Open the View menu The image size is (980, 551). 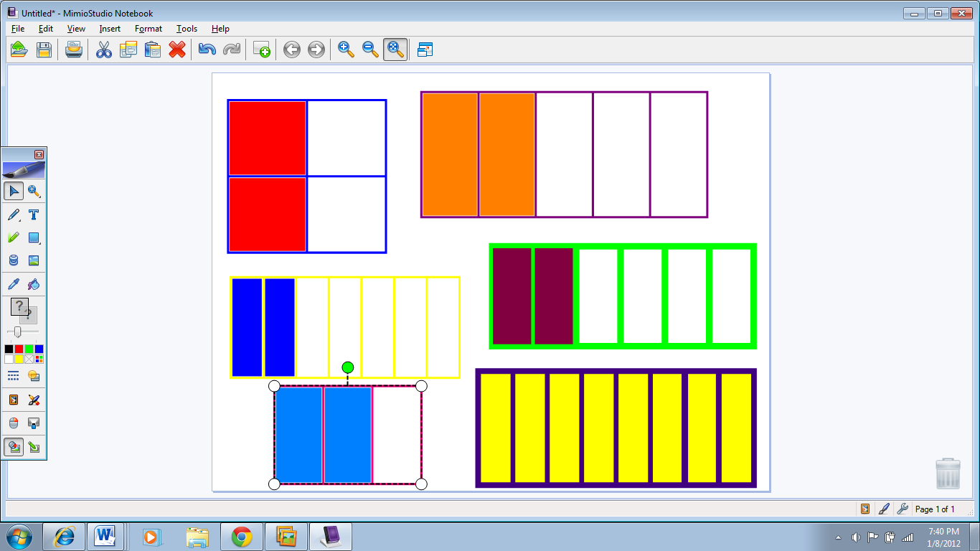pyautogui.click(x=76, y=29)
